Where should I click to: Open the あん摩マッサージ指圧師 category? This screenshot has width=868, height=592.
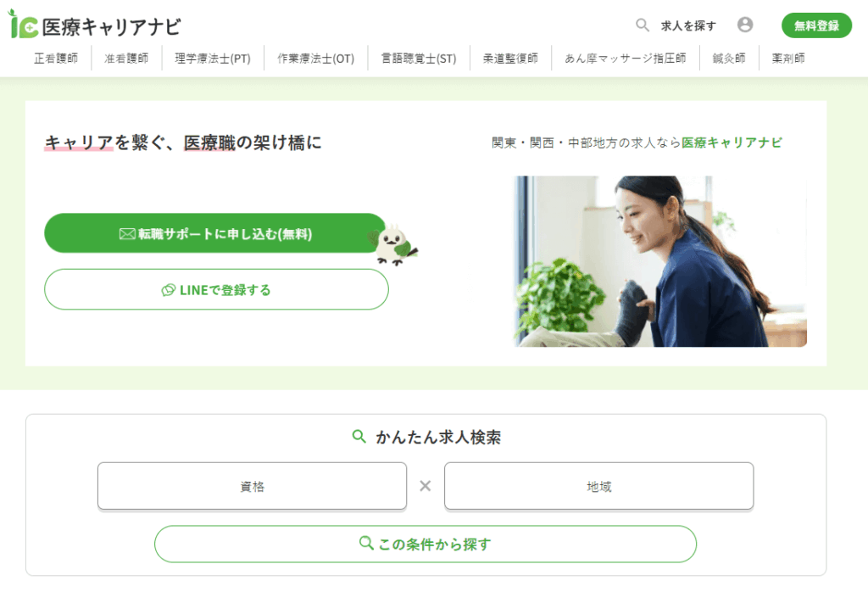626,59
